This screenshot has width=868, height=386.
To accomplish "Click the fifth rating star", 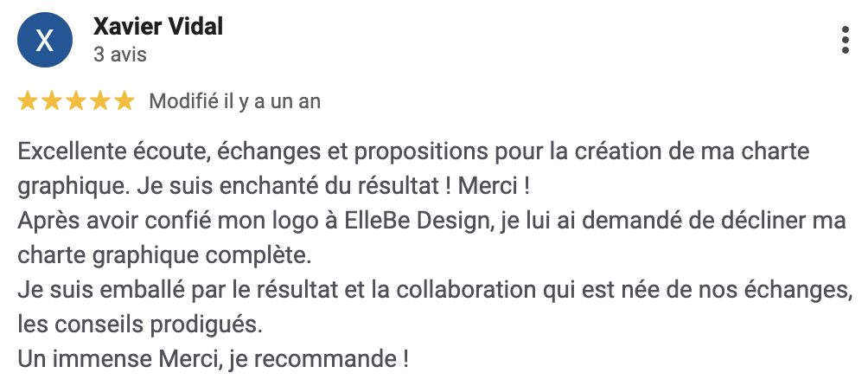I will tap(124, 101).
